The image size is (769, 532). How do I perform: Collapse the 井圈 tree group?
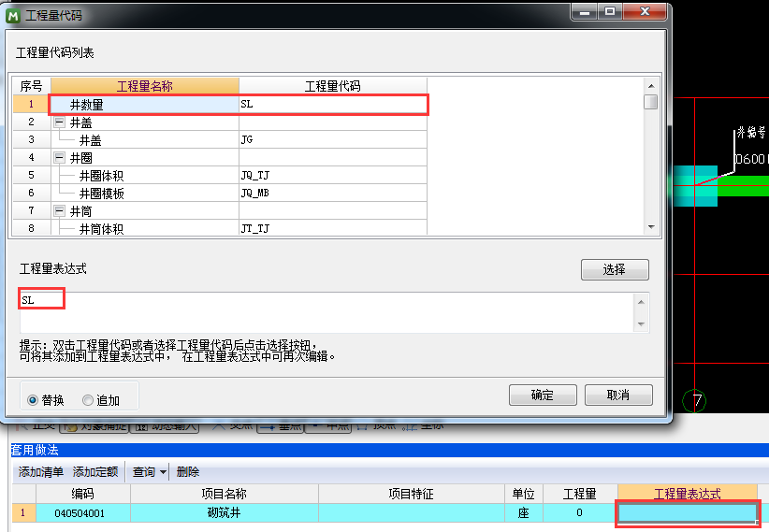pos(60,158)
